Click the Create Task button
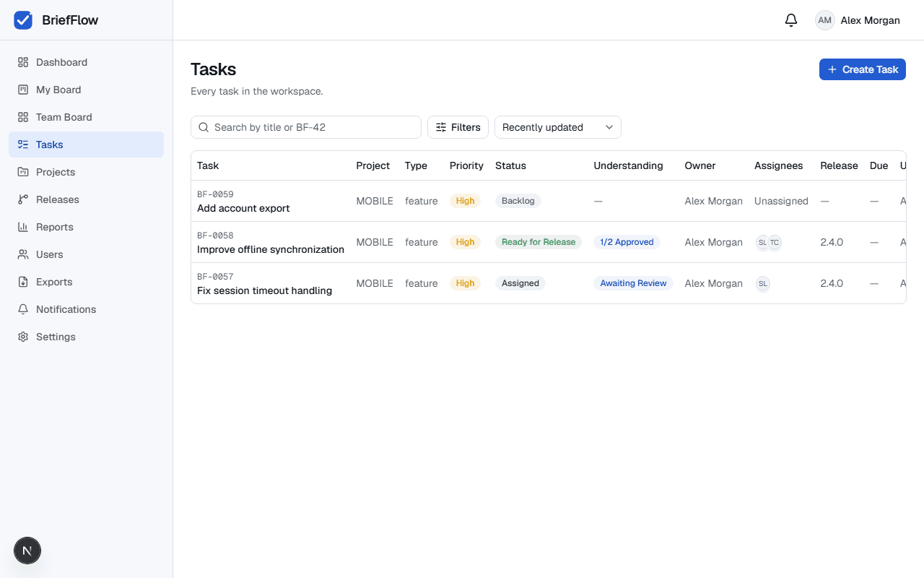924x578 pixels. coord(862,69)
